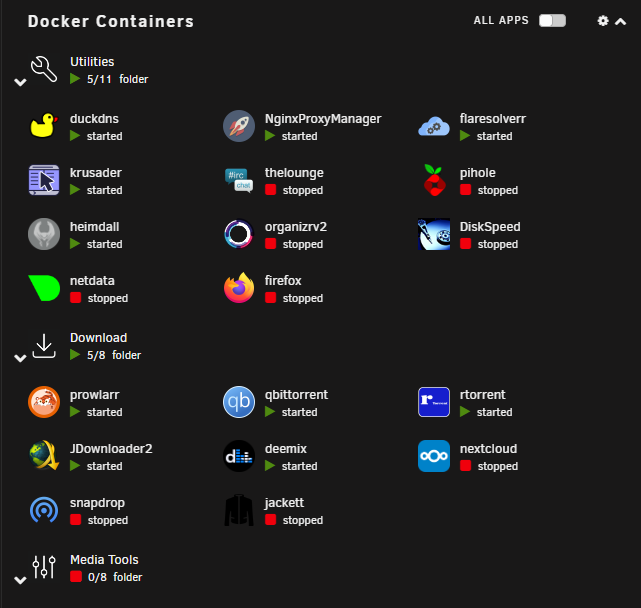Viewport: 641px width, 608px height.
Task: Collapse the Download folder chevron
Action: click(x=20, y=358)
